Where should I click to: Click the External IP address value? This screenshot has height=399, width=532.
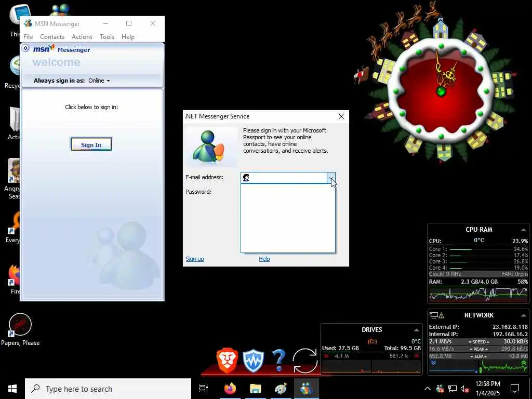point(510,327)
